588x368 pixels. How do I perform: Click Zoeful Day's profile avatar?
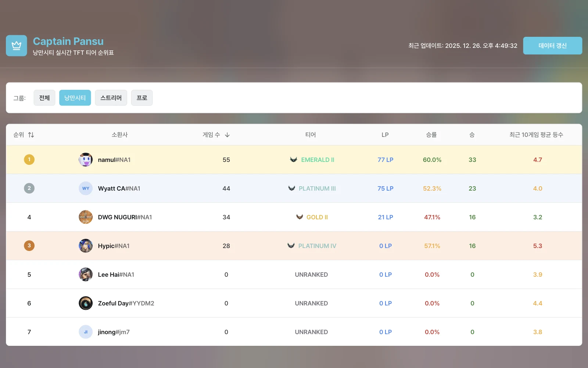click(x=86, y=303)
